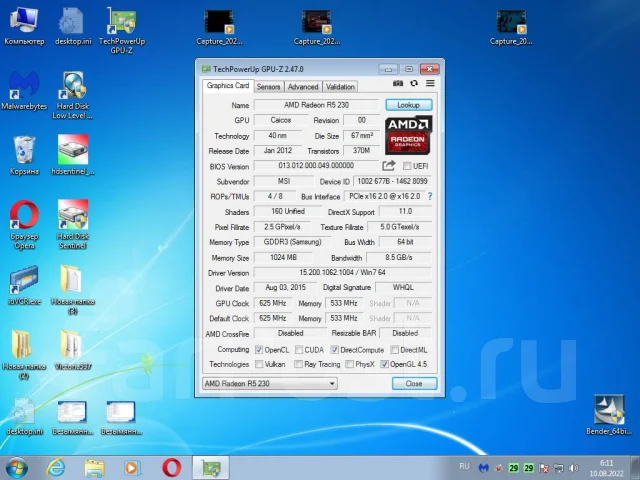Viewport: 640px width, 480px height.
Task: Click the Driver Version field
Action: coord(342,273)
